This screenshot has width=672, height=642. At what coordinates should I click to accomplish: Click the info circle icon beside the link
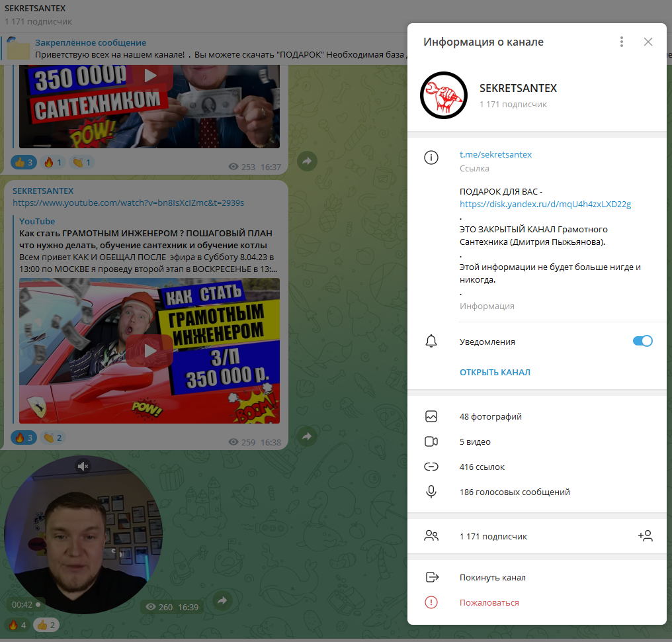coord(431,158)
